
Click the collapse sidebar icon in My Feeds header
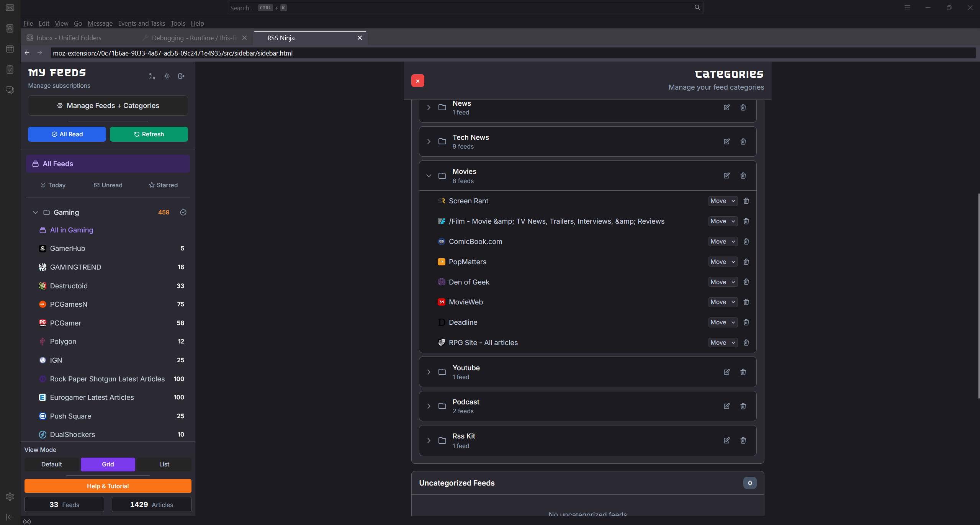[x=152, y=76]
